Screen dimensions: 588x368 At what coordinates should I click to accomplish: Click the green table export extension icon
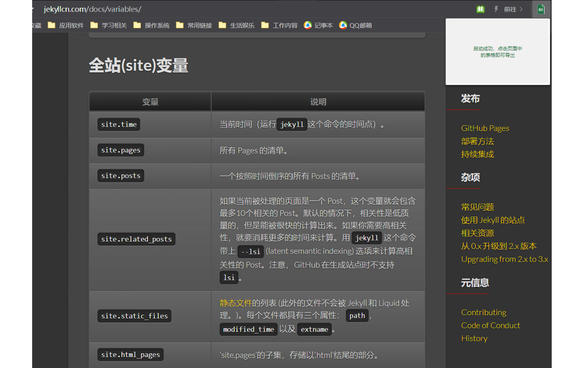pyautogui.click(x=541, y=9)
